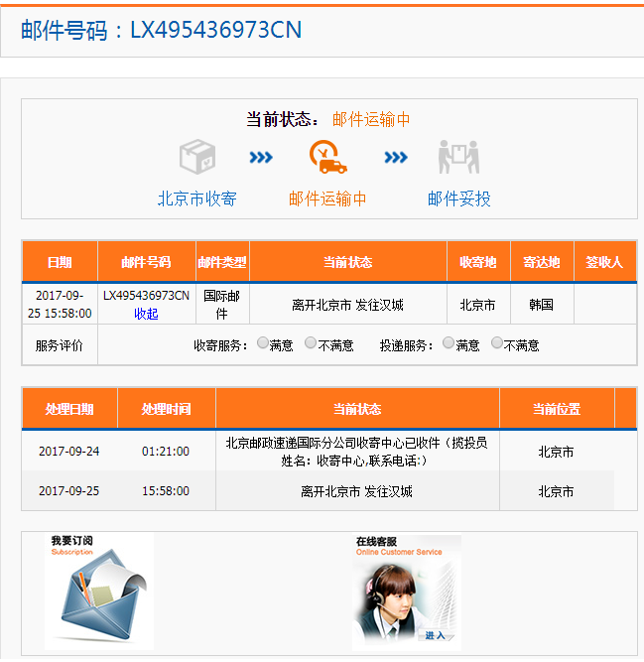Click the package box icon for 北京市收寄

(196, 157)
